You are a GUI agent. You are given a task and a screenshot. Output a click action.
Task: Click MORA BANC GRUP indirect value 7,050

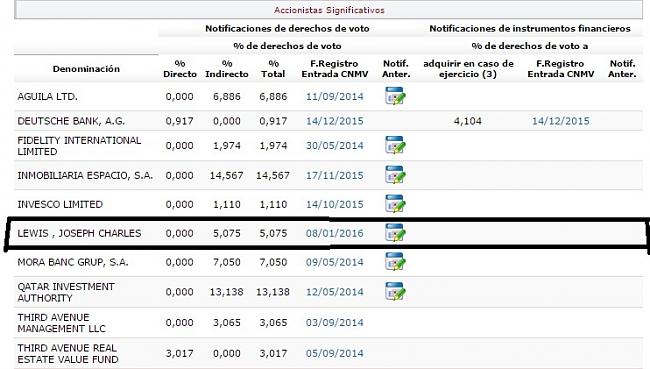pyautogui.click(x=227, y=262)
